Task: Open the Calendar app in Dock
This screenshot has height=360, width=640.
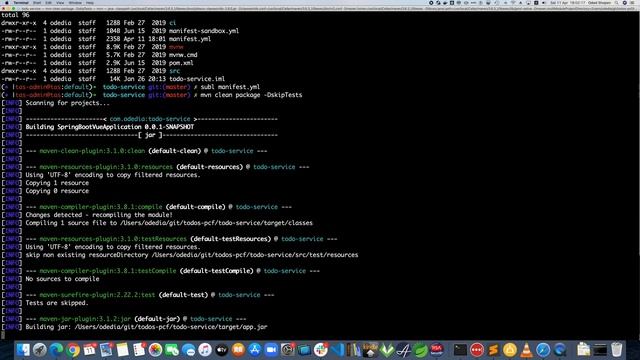Action: (x=89, y=349)
